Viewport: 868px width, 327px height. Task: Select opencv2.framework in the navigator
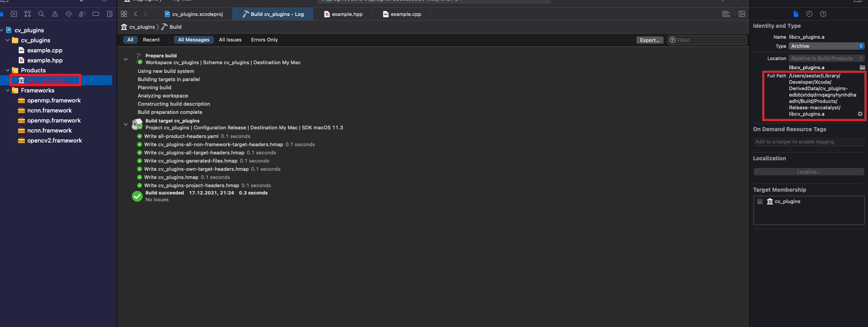(54, 140)
